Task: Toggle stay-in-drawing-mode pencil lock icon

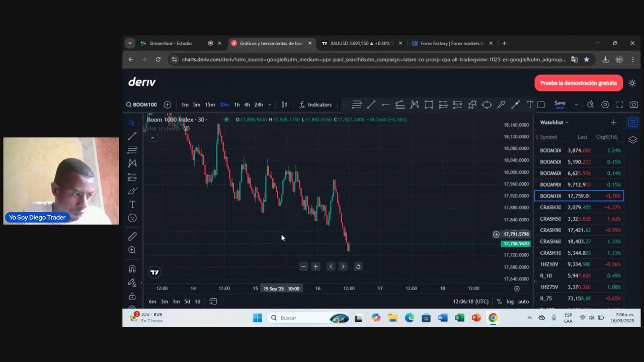Action: click(x=132, y=283)
